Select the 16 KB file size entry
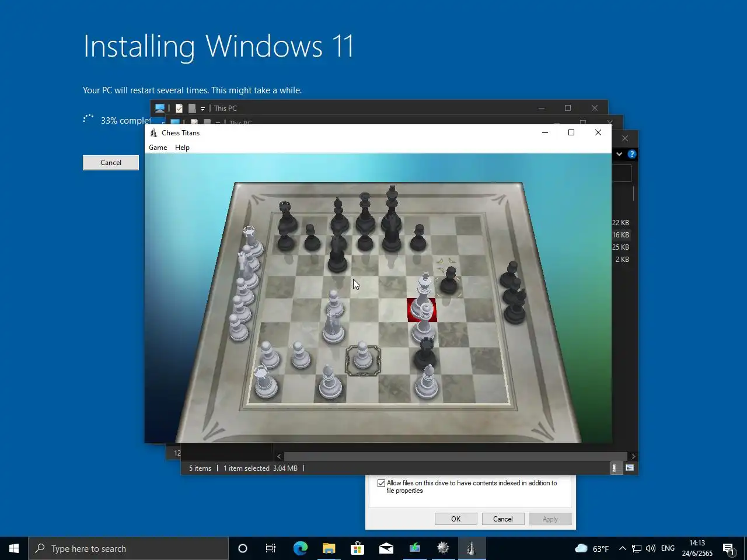Viewport: 747px width, 560px height. point(620,235)
